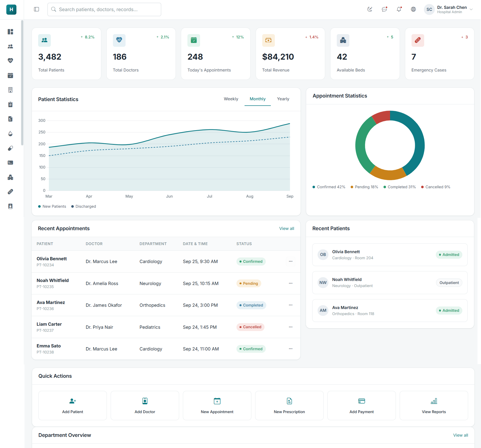Open dashboard icon in sidebar
This screenshot has height=448, width=481.
(x=10, y=32)
